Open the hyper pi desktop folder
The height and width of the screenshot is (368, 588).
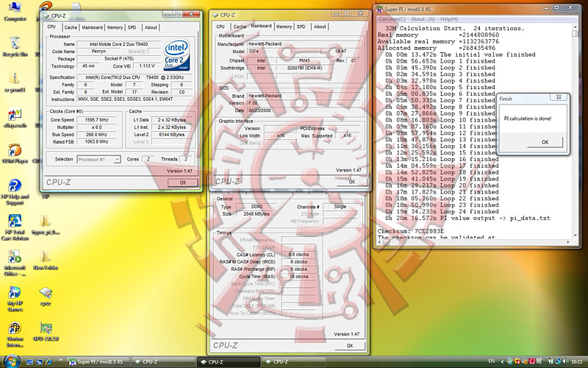click(x=46, y=224)
